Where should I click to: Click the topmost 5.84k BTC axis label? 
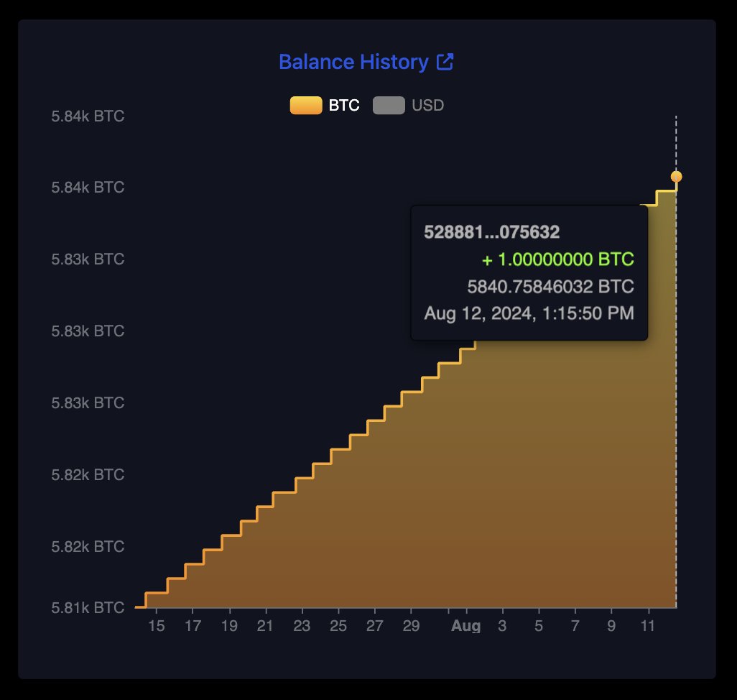pyautogui.click(x=87, y=116)
